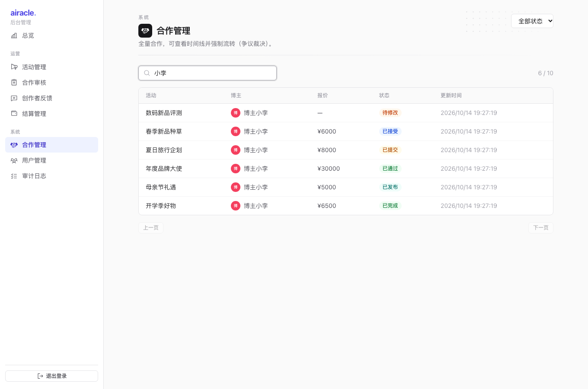The height and width of the screenshot is (389, 588).
Task: Click the 报价 column header
Action: (323, 96)
